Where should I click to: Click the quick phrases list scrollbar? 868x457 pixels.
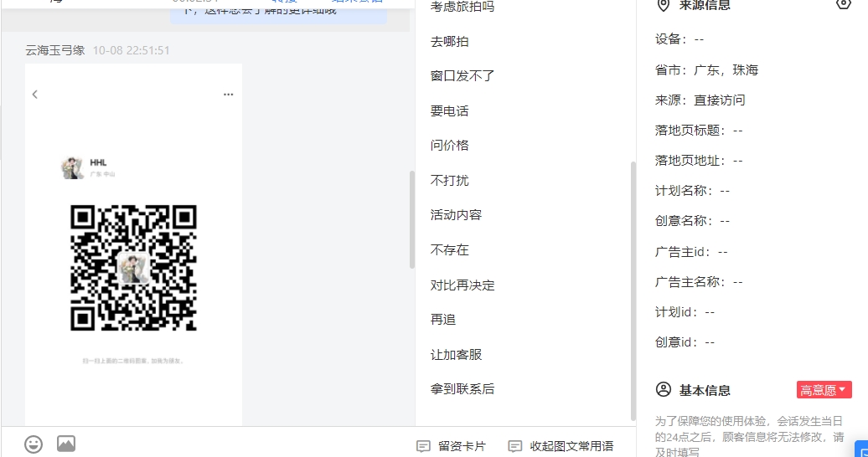[x=633, y=291]
